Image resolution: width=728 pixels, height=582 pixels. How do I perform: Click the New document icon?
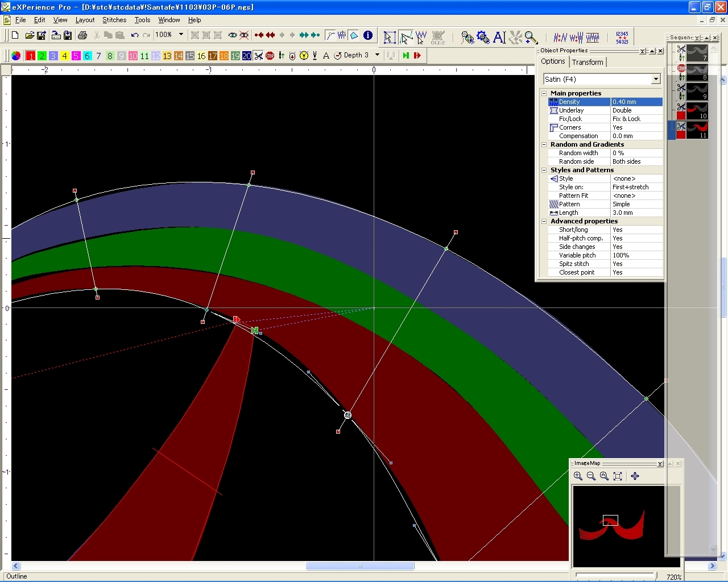[x=15, y=35]
